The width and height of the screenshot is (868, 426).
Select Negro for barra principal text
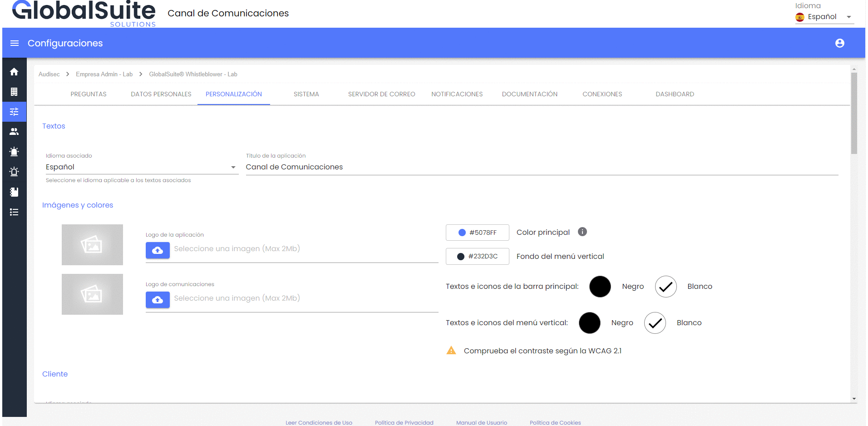point(600,287)
